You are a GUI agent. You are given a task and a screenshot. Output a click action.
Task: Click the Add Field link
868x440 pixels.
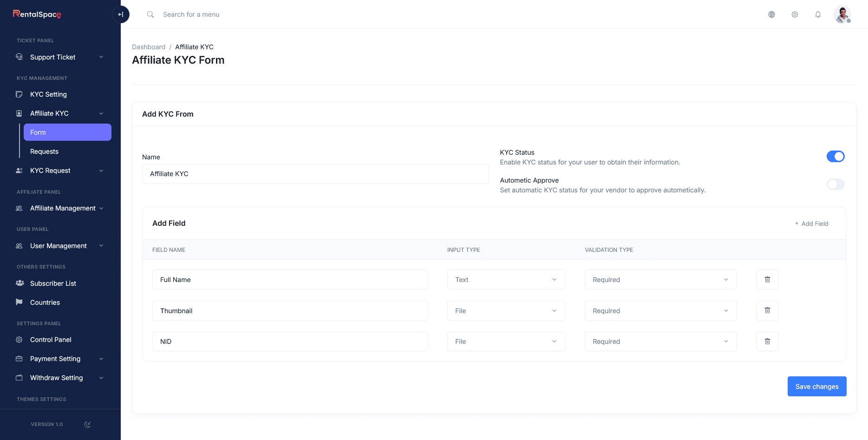tap(811, 223)
